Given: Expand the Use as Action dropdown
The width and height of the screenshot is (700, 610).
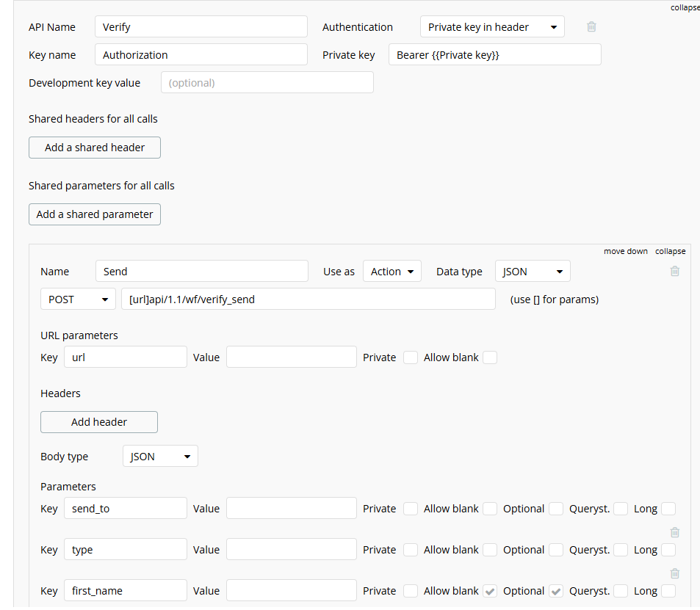Looking at the screenshot, I should pos(392,272).
